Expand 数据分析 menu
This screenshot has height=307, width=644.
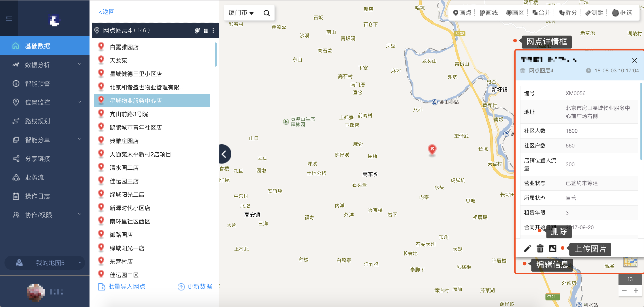[45, 65]
